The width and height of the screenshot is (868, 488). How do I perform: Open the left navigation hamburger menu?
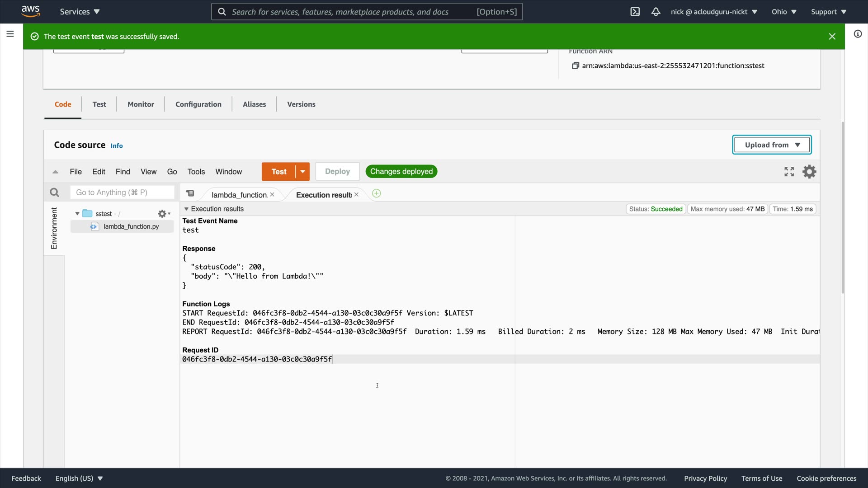coord(10,34)
